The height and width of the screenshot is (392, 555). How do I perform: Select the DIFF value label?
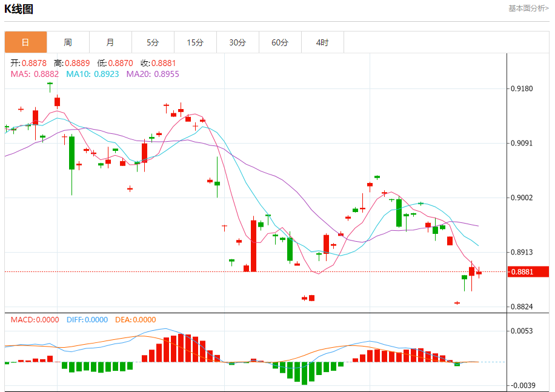pyautogui.click(x=87, y=320)
